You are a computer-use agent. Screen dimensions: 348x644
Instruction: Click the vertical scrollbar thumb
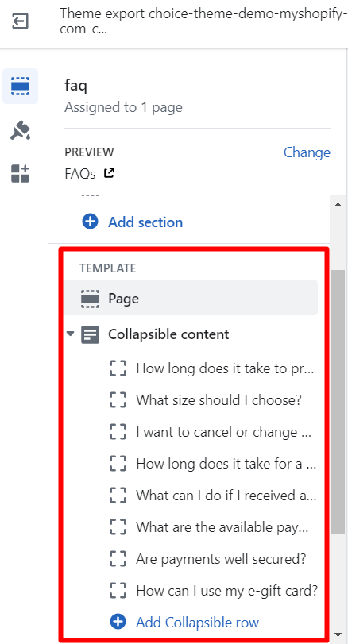click(x=338, y=402)
